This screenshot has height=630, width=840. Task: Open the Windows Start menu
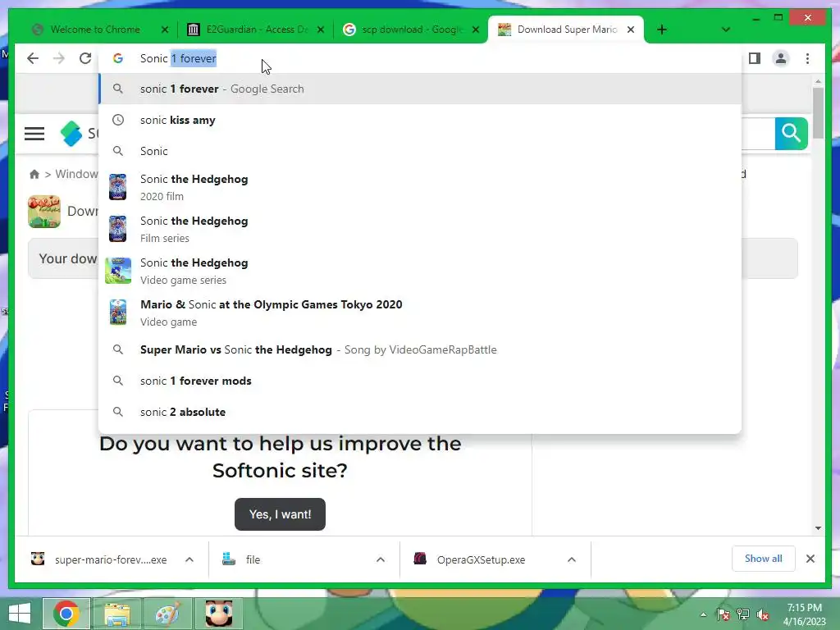coord(20,614)
